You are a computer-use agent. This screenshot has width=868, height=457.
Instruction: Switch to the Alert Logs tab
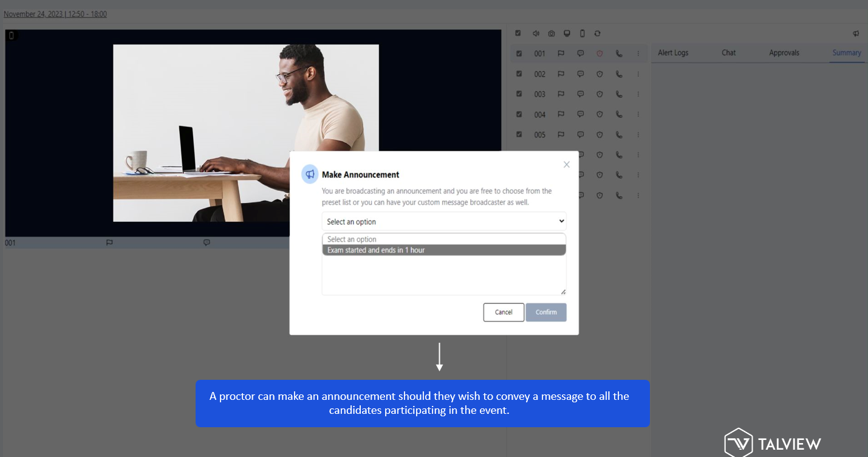(673, 53)
